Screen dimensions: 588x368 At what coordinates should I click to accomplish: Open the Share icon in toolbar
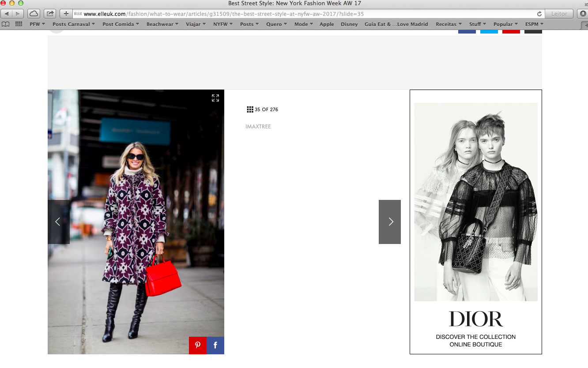coord(50,14)
